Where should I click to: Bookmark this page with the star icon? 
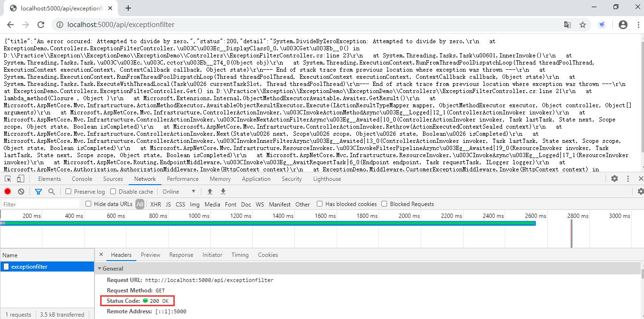pyautogui.click(x=583, y=25)
